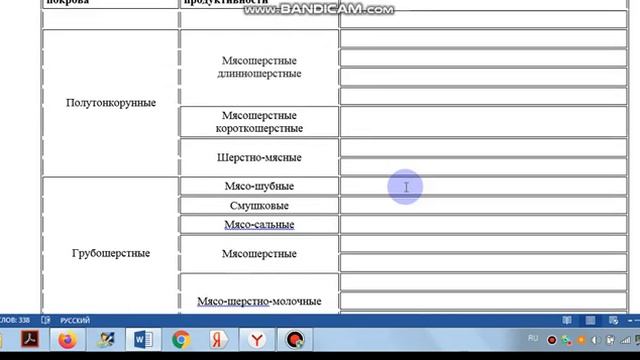Click the "РУССКИЙ" language status button
The image size is (640, 360).
[75, 320]
